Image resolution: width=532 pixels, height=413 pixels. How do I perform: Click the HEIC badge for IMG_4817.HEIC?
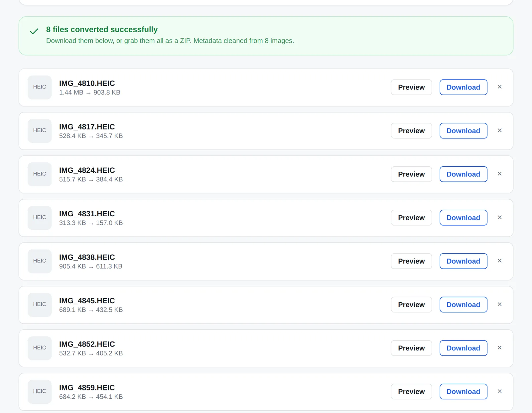40,131
